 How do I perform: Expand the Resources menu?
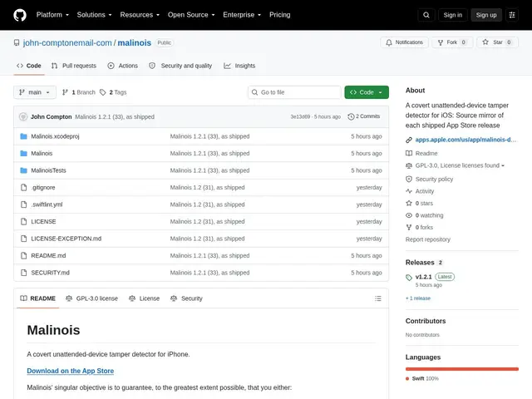[x=140, y=15]
